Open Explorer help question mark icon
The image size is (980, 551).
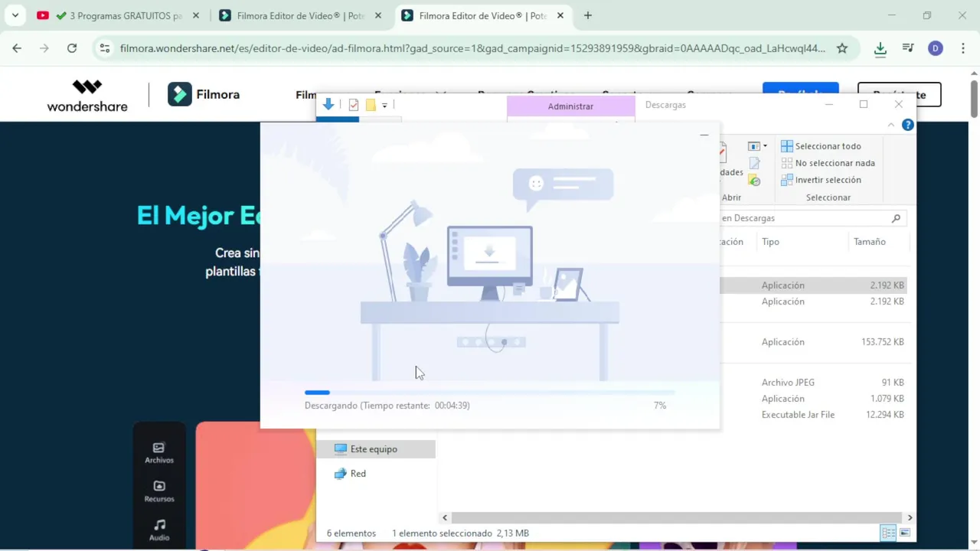908,125
